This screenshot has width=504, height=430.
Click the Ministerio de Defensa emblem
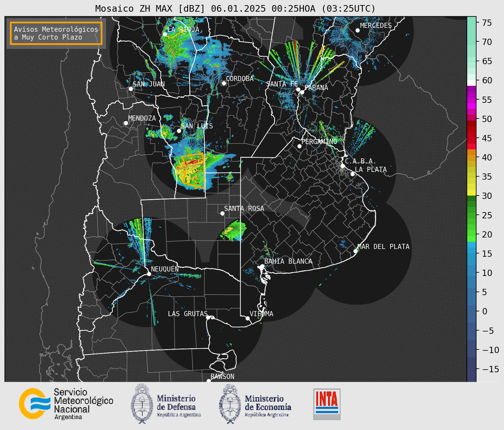(x=142, y=403)
